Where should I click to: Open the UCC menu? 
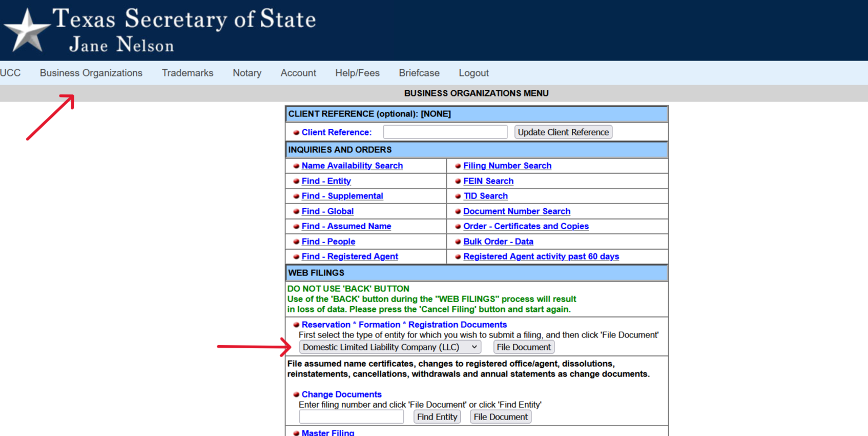coord(10,73)
